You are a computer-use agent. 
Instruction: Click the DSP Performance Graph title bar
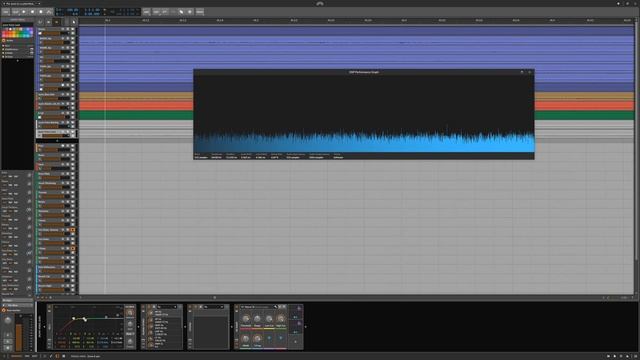coord(363,72)
